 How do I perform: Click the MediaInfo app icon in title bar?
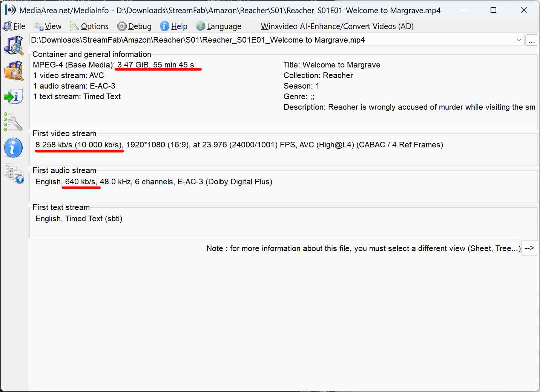click(x=11, y=10)
